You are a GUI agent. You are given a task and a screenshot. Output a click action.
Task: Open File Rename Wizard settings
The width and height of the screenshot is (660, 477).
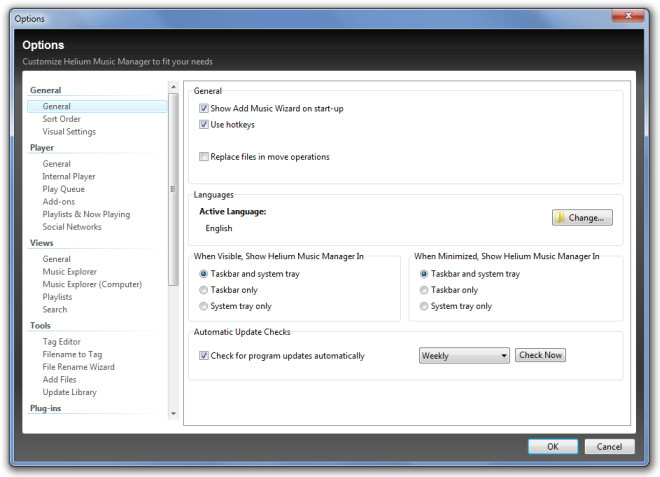(78, 367)
